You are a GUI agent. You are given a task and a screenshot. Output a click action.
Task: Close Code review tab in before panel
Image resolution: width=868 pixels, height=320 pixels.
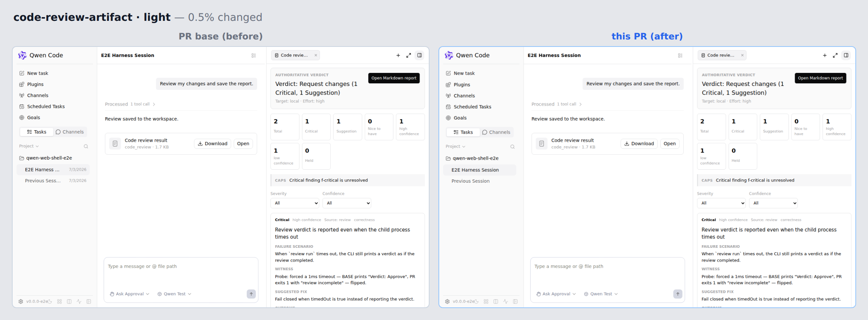tap(316, 55)
